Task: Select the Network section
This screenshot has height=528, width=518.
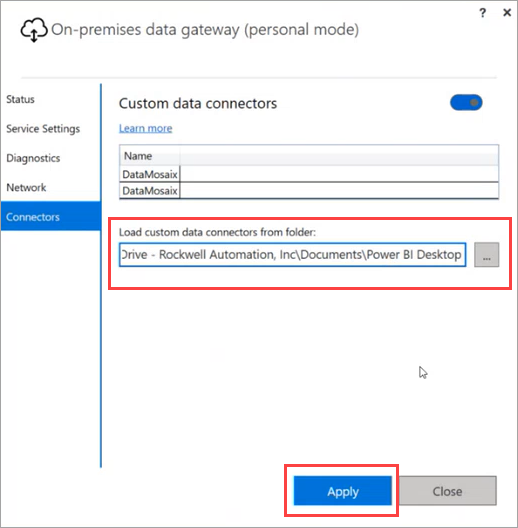Action: click(x=26, y=188)
